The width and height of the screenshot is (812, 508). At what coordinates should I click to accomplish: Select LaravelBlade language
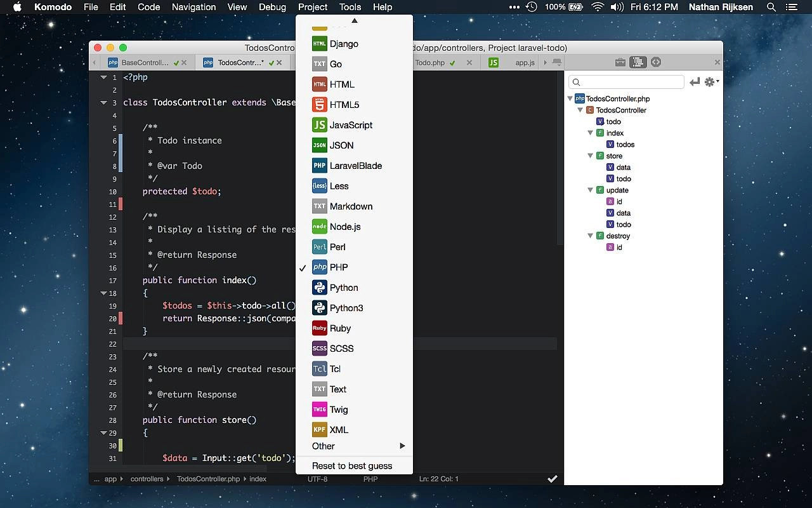(354, 166)
